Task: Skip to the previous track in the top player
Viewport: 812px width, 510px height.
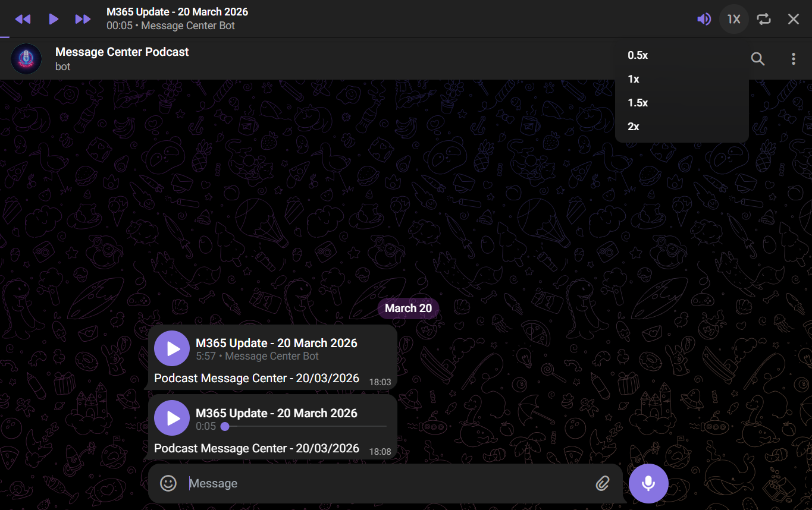Action: [x=23, y=19]
